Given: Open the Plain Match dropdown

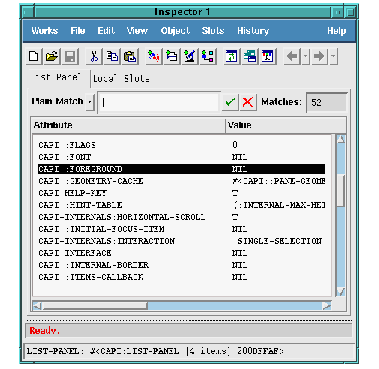Looking at the screenshot, I should point(90,102).
